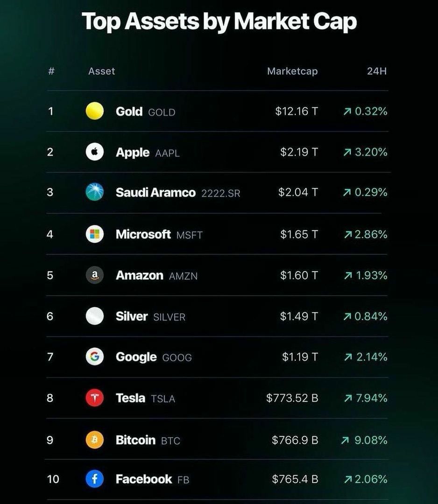This screenshot has width=438, height=504.
Task: Select Gold's $12.16 T market cap value
Action: (x=297, y=111)
